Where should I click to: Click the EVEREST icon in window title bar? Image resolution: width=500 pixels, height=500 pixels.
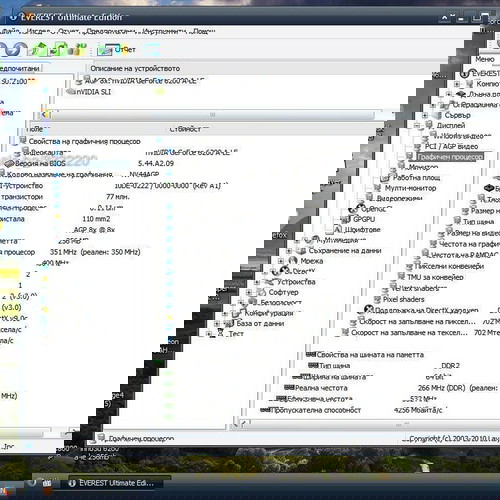coord(14,16)
